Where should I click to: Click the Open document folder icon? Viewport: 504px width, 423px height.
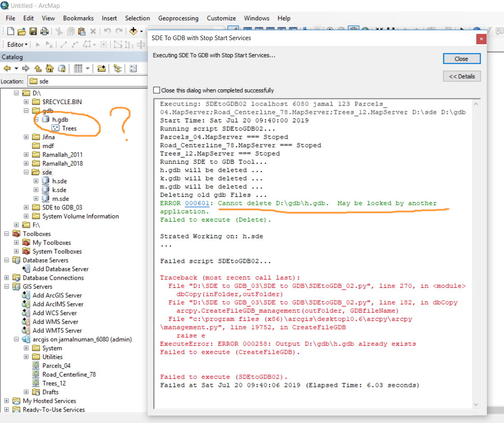coord(22,31)
